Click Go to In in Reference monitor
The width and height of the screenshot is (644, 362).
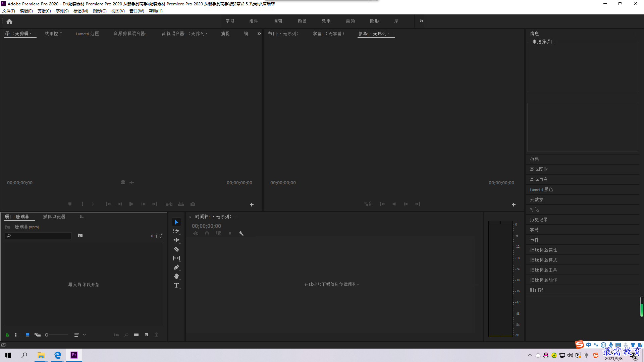click(382, 204)
